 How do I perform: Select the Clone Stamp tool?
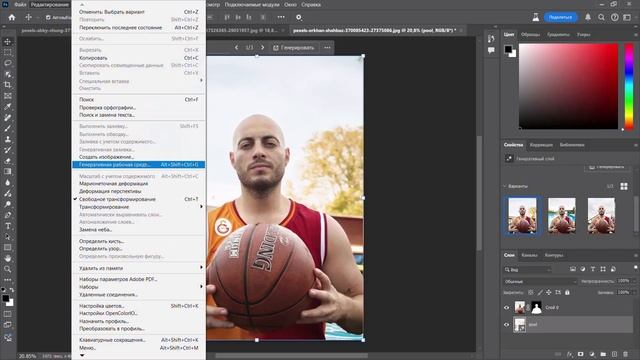(8, 139)
